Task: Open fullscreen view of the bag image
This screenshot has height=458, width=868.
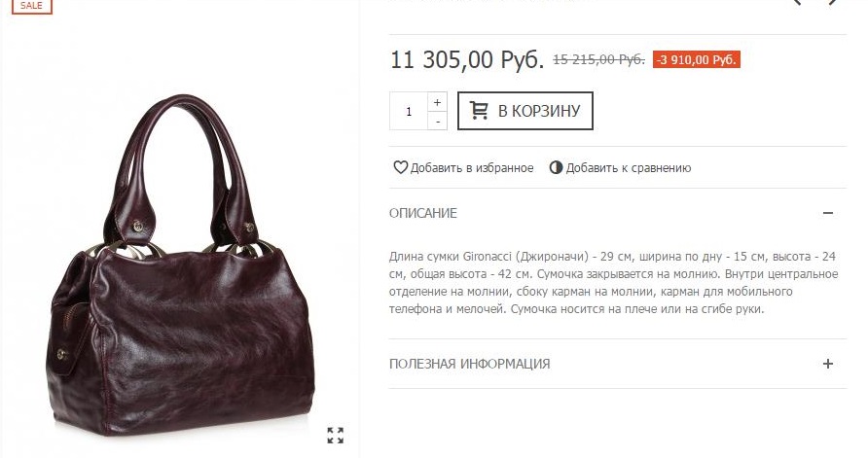Action: (x=335, y=435)
